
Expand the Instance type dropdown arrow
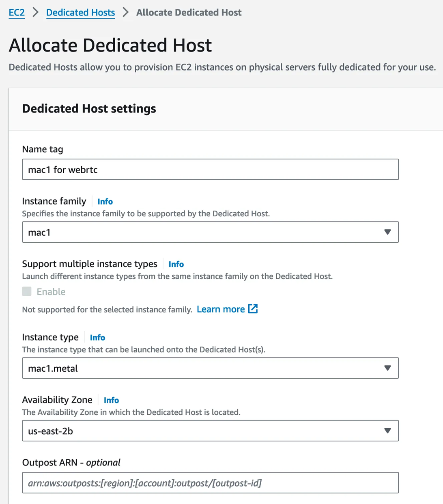click(387, 368)
